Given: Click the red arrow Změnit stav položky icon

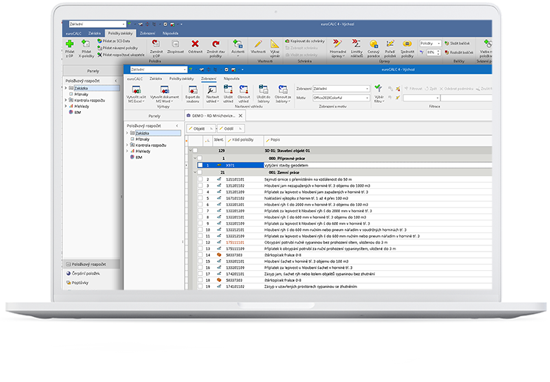Looking at the screenshot, I should [216, 44].
